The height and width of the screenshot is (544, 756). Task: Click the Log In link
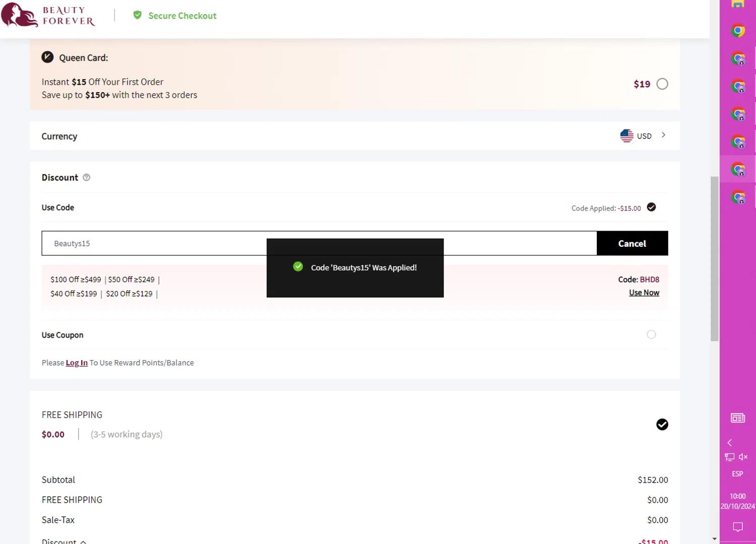(77, 363)
